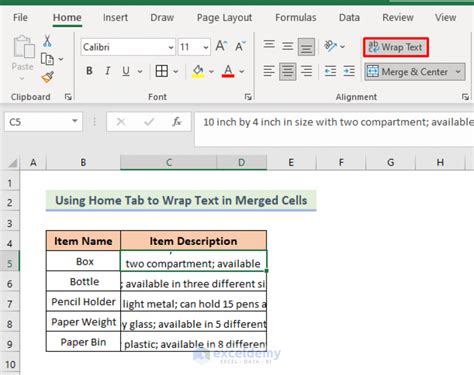This screenshot has width=474, height=375.
Task: Select Middle Align
Action: tap(287, 46)
